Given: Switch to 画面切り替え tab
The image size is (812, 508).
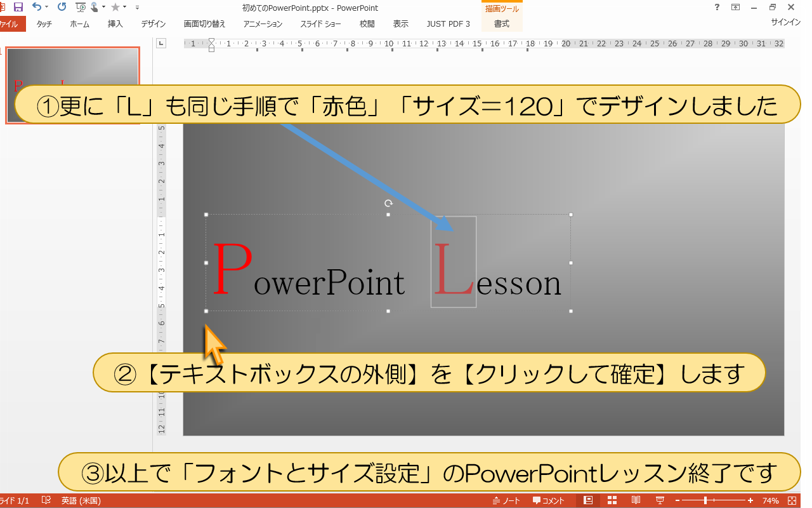Looking at the screenshot, I should coord(204,24).
